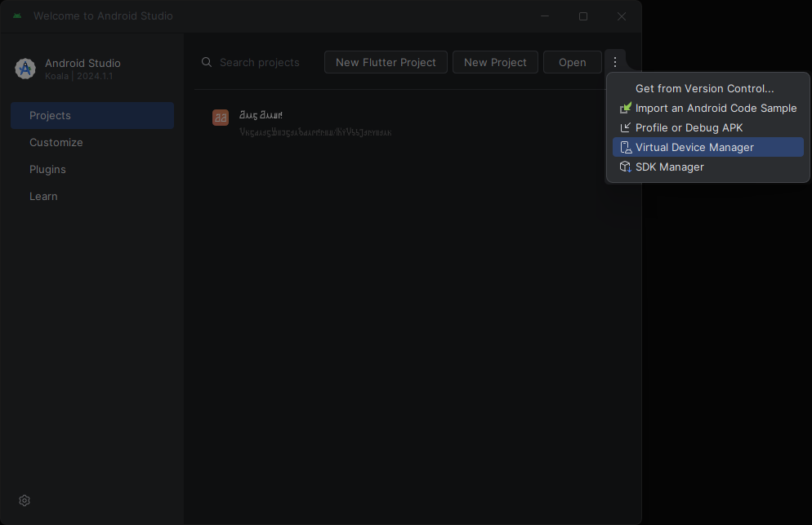Open the three-dot more actions menu
This screenshot has height=525, width=812.
pos(614,62)
